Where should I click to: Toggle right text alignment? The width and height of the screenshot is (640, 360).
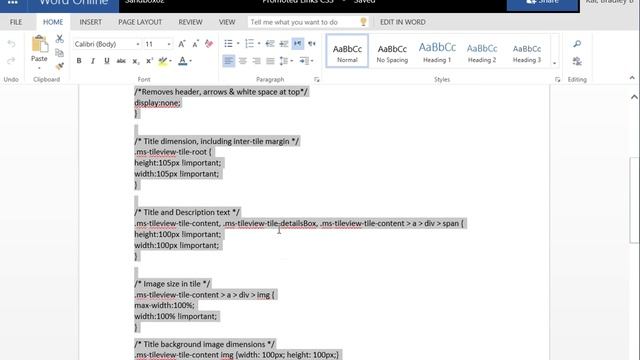coord(256,61)
